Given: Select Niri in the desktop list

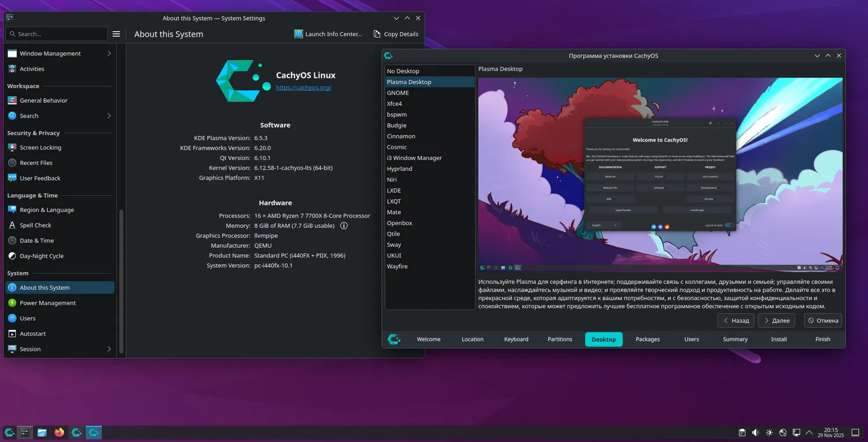Looking at the screenshot, I should (430, 179).
